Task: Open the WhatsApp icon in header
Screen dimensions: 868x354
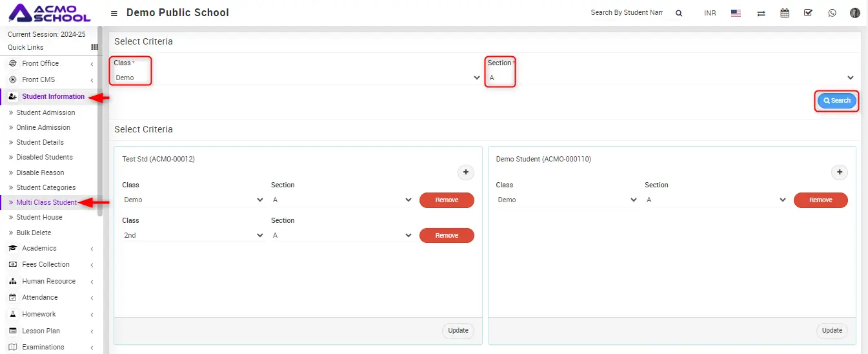Action: [832, 13]
